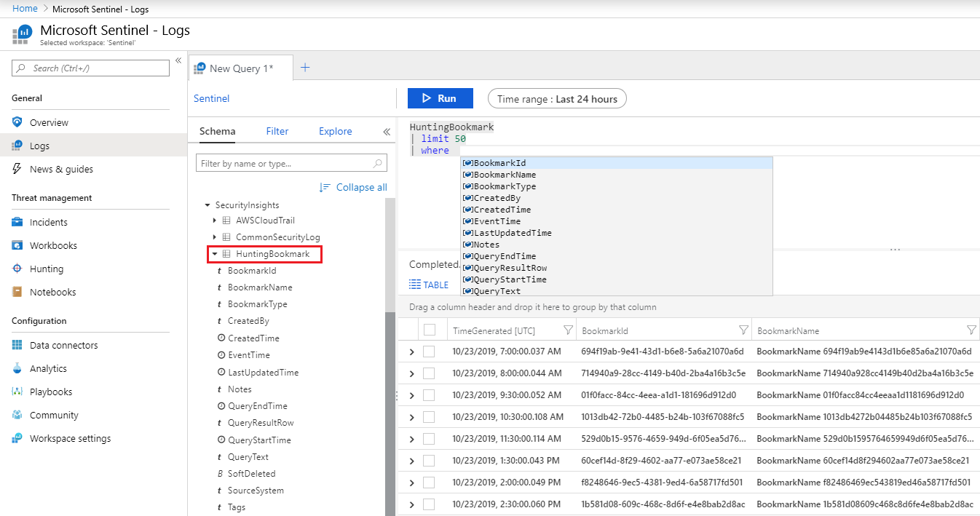Collapse the left navigation menu chevron

click(x=178, y=62)
